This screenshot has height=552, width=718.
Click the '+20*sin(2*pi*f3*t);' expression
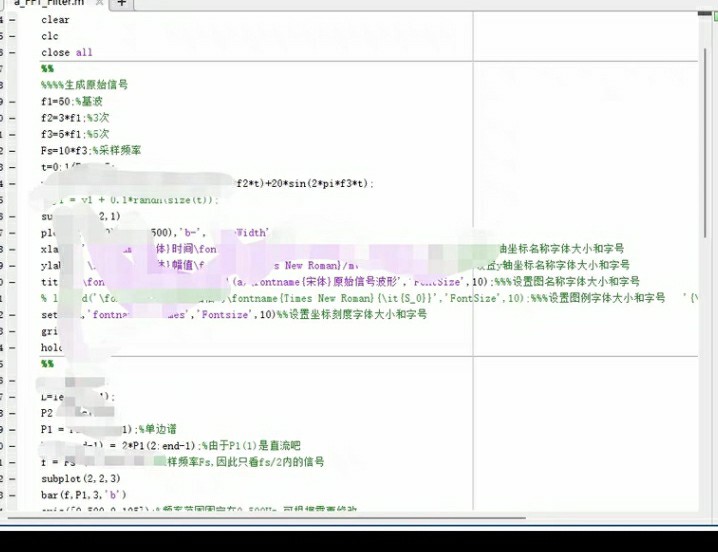click(320, 184)
